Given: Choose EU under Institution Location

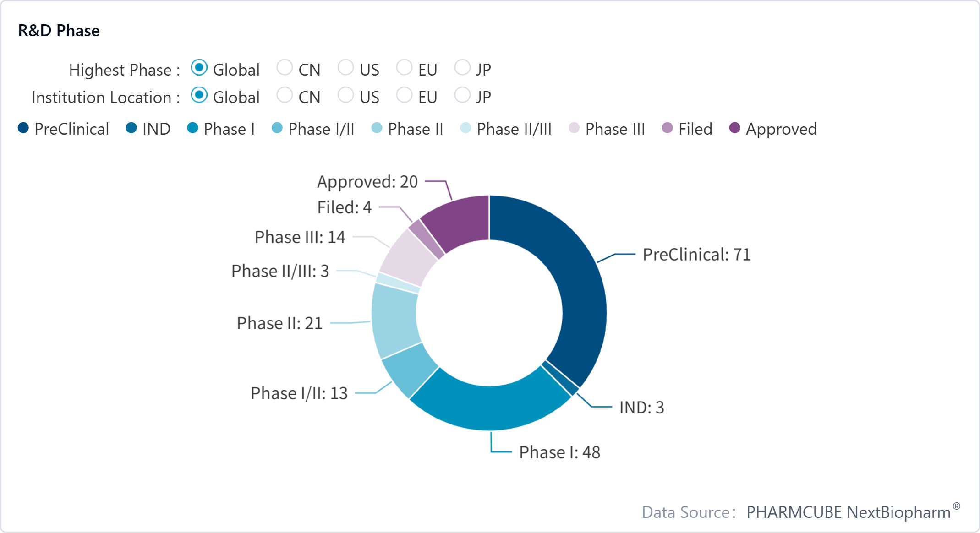Looking at the screenshot, I should 404,95.
